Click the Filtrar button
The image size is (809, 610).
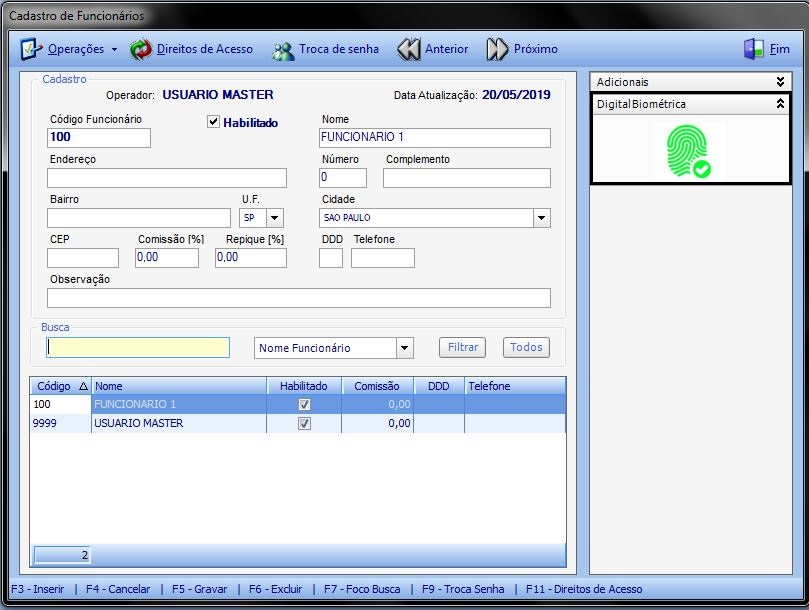point(463,347)
